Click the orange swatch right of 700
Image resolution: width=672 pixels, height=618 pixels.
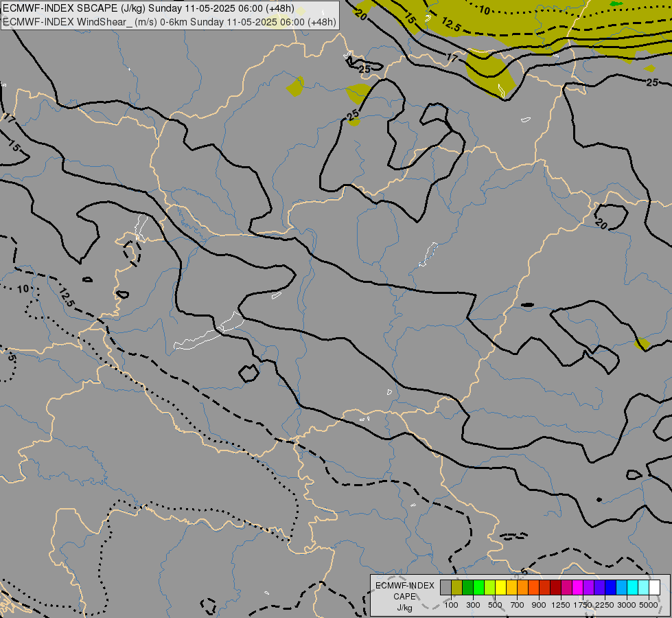tap(523, 588)
